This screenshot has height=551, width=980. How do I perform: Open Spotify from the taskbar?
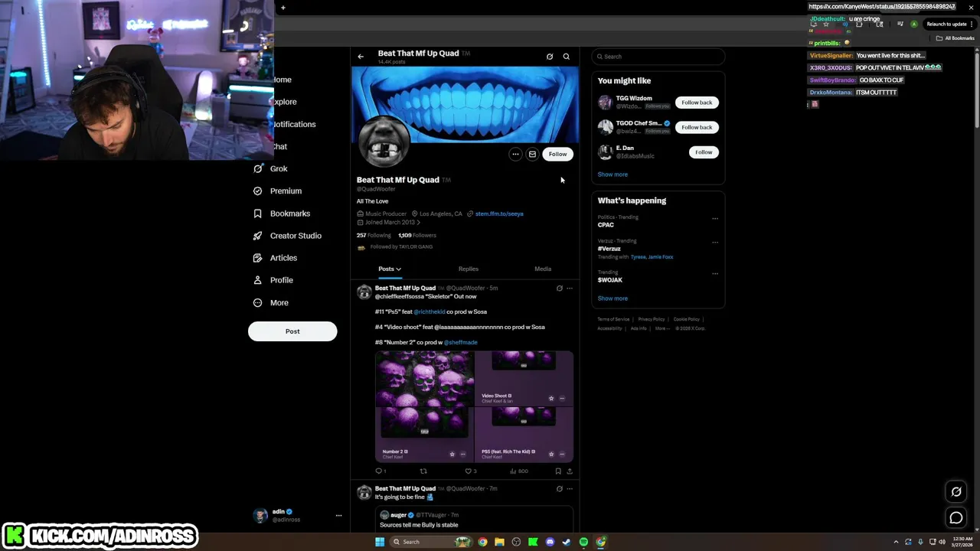[583, 542]
